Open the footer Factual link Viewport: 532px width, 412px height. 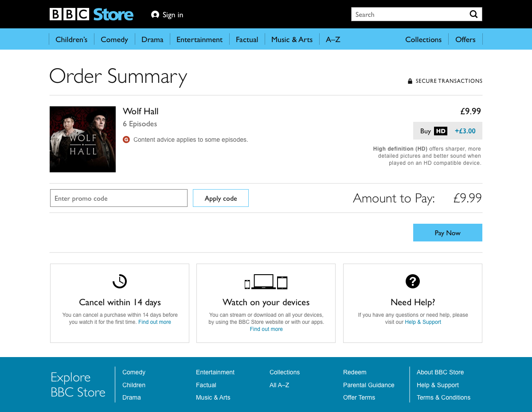(x=206, y=385)
